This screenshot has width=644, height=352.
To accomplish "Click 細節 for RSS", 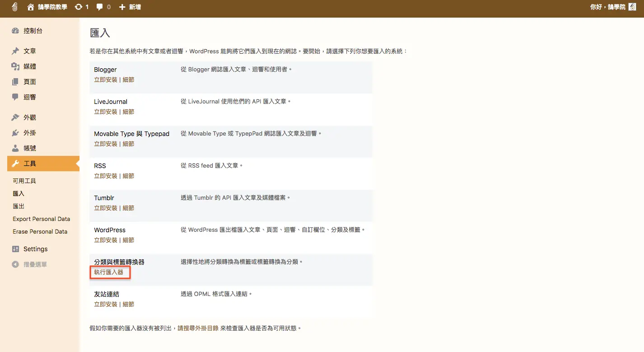I will pos(128,176).
